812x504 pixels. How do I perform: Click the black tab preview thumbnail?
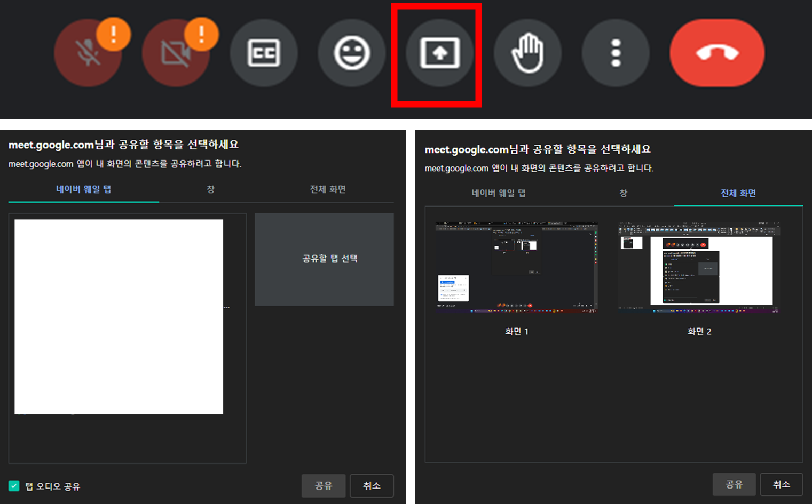[x=119, y=316]
